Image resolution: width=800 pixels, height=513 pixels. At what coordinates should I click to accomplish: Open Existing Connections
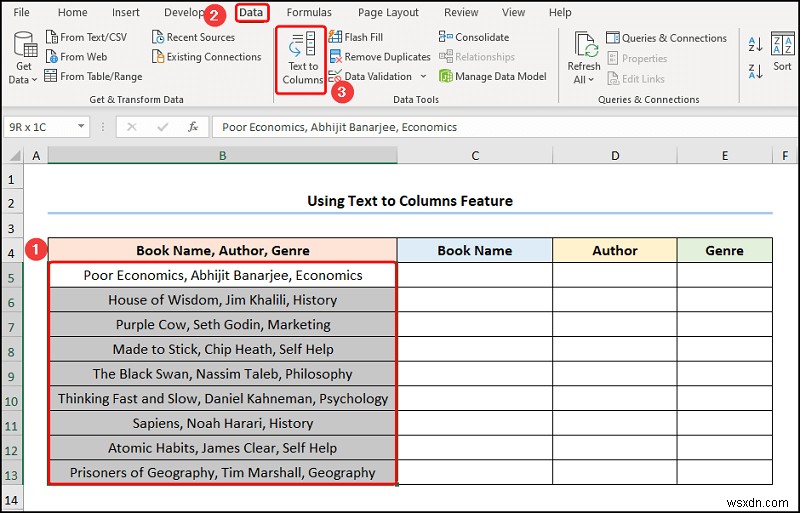click(x=207, y=57)
